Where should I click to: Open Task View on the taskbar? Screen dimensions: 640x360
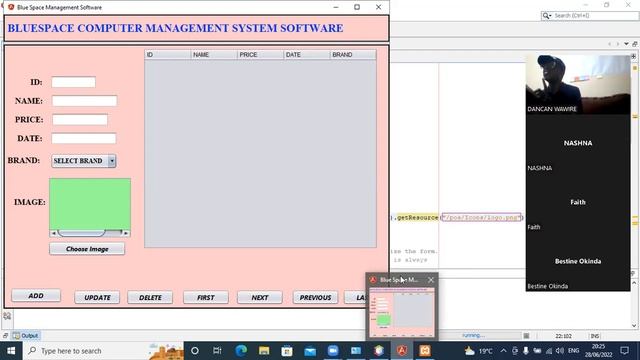(217, 351)
